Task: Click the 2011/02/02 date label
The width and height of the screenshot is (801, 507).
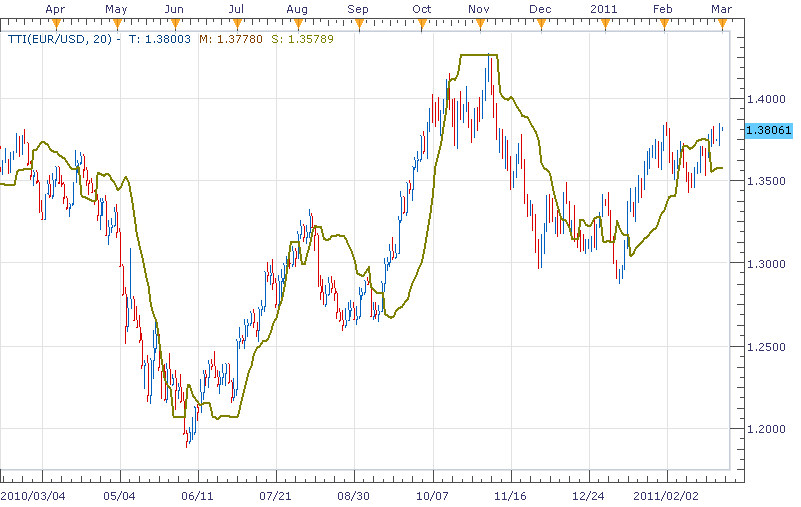Action: pos(666,496)
